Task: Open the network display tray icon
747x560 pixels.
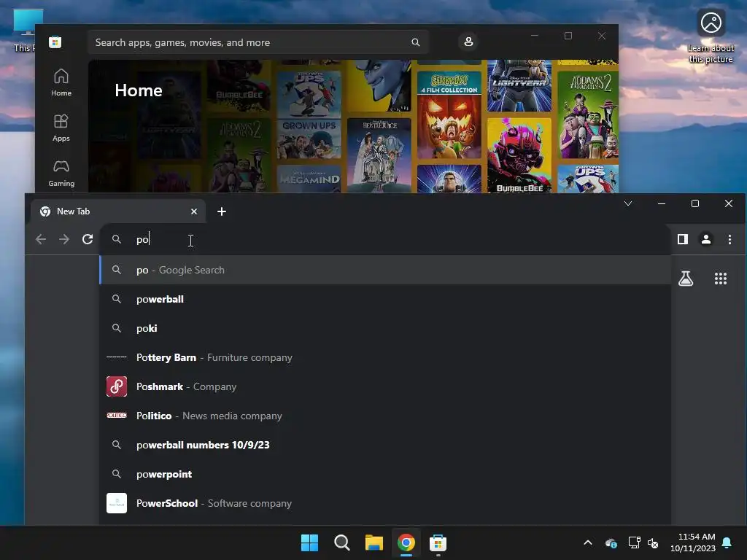Action: click(x=634, y=542)
